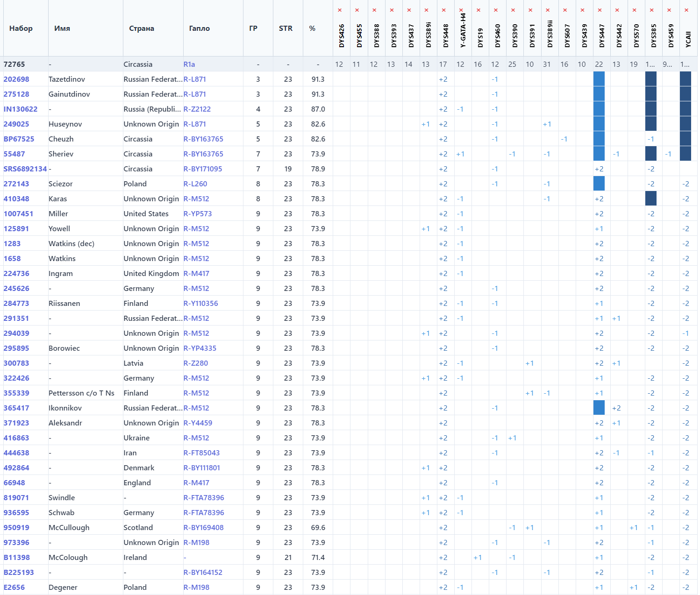Follow the R-YP573 haplogroup link
The height and width of the screenshot is (595, 700).
point(198,214)
